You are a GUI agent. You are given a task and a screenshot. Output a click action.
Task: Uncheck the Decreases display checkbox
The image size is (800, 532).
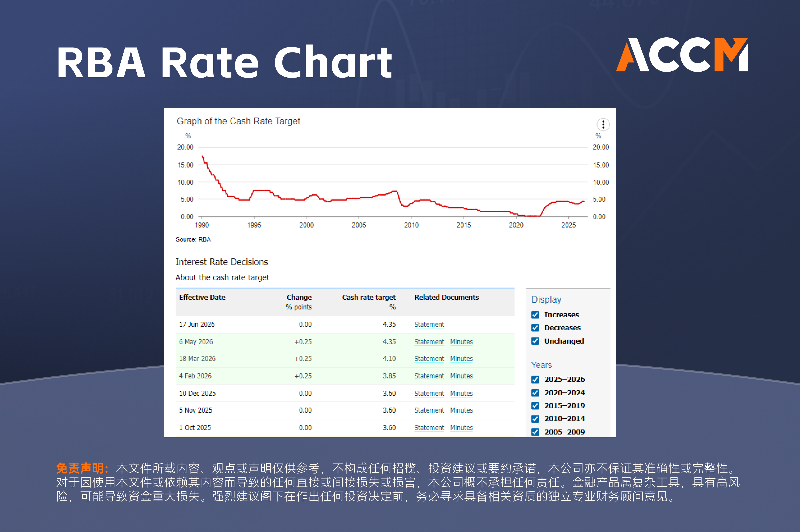point(535,328)
